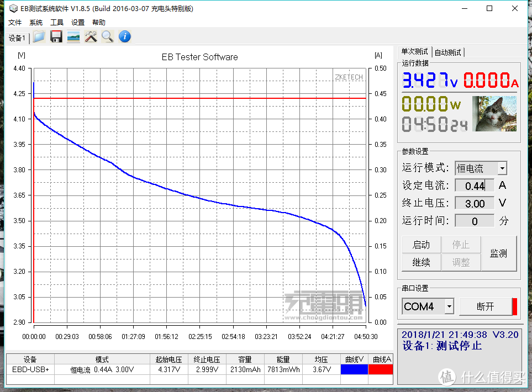Click the blue info icon
Viewport: 532px width, 392px height.
pyautogui.click(x=125, y=37)
